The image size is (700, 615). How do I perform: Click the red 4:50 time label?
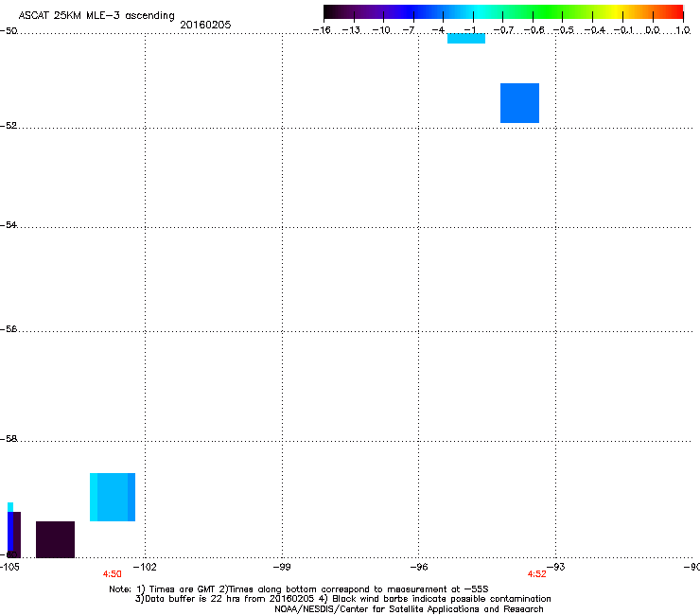click(112, 574)
